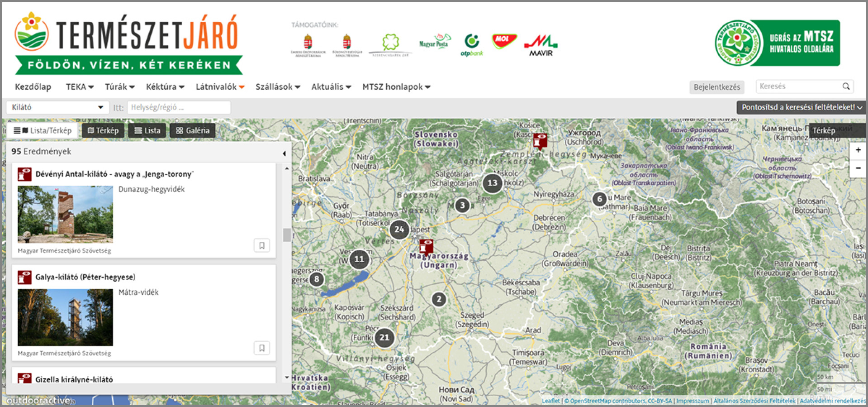Open the Galya-kilátó photo thumbnail
Viewport: 868px width, 407px height.
(65, 317)
